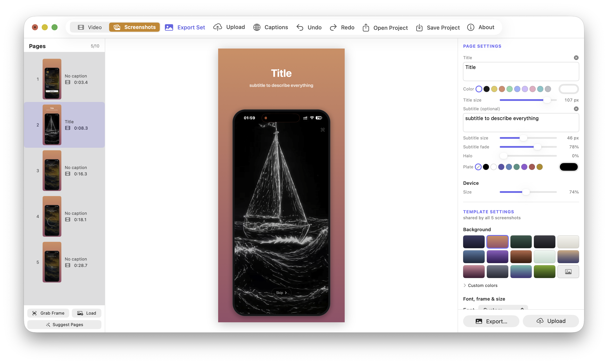Select teal title color swatch
Image resolution: width=608 pixels, height=364 pixels.
click(x=540, y=89)
